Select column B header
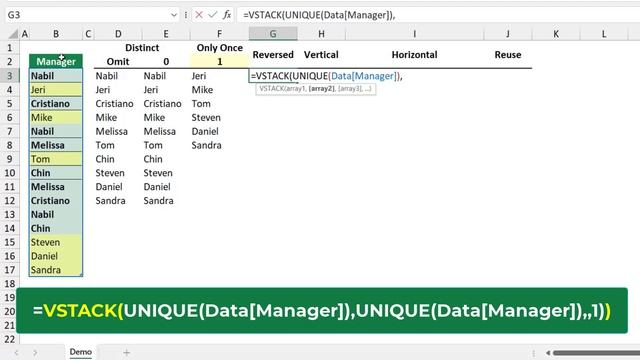The image size is (640, 360). pos(56,34)
